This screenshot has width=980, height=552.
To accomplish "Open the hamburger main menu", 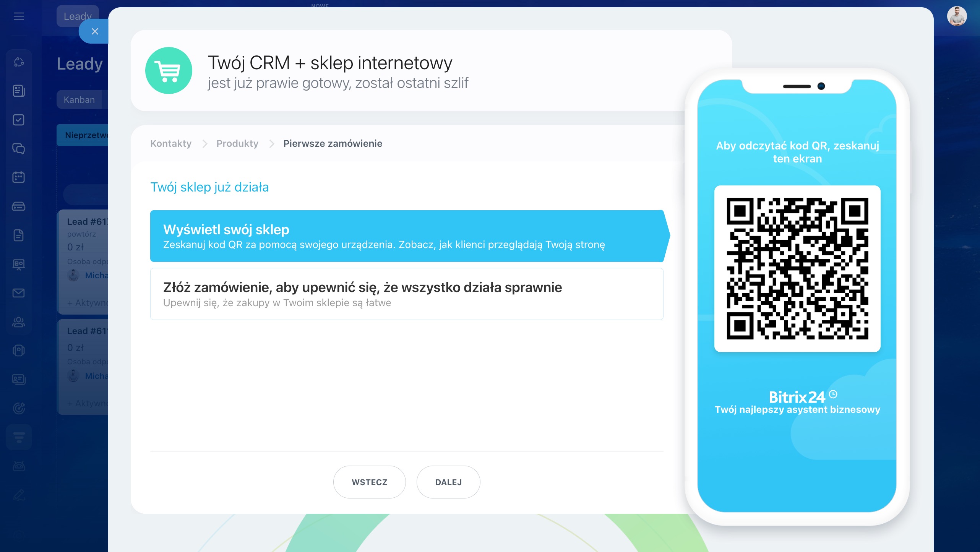I will coord(19,16).
